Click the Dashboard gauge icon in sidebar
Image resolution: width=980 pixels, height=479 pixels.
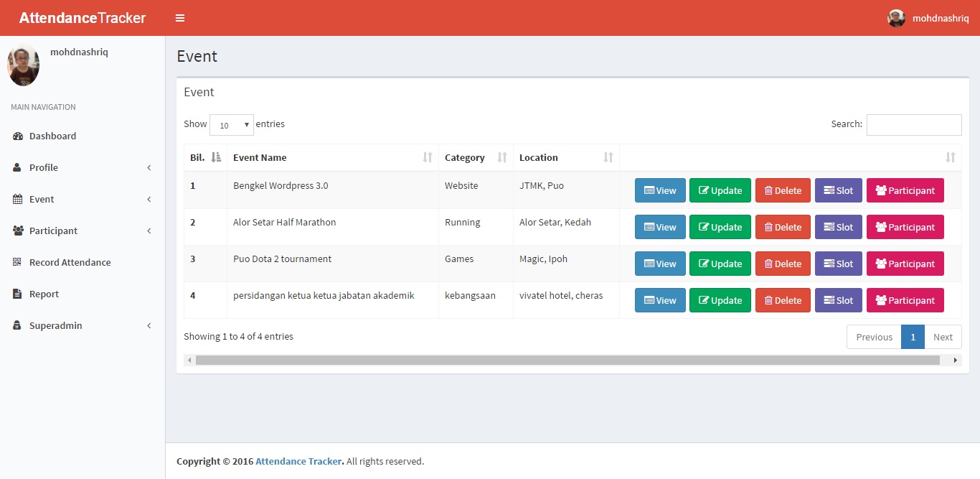click(x=18, y=136)
